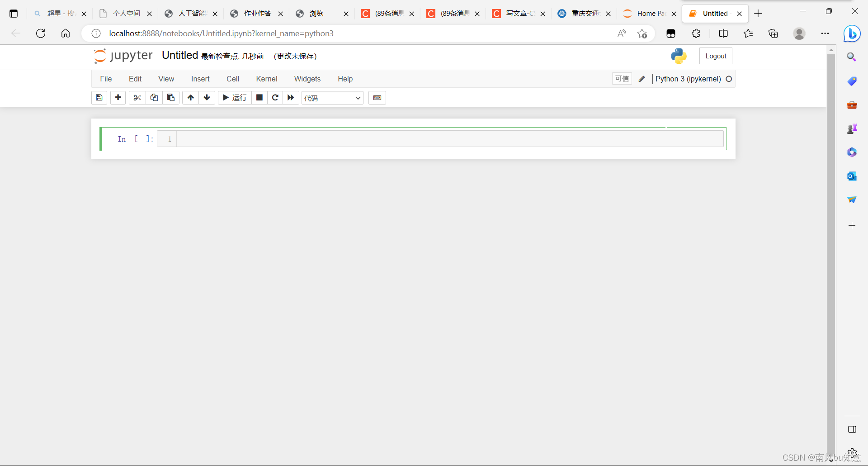
Task: Add this page to favorites star
Action: [x=642, y=33]
